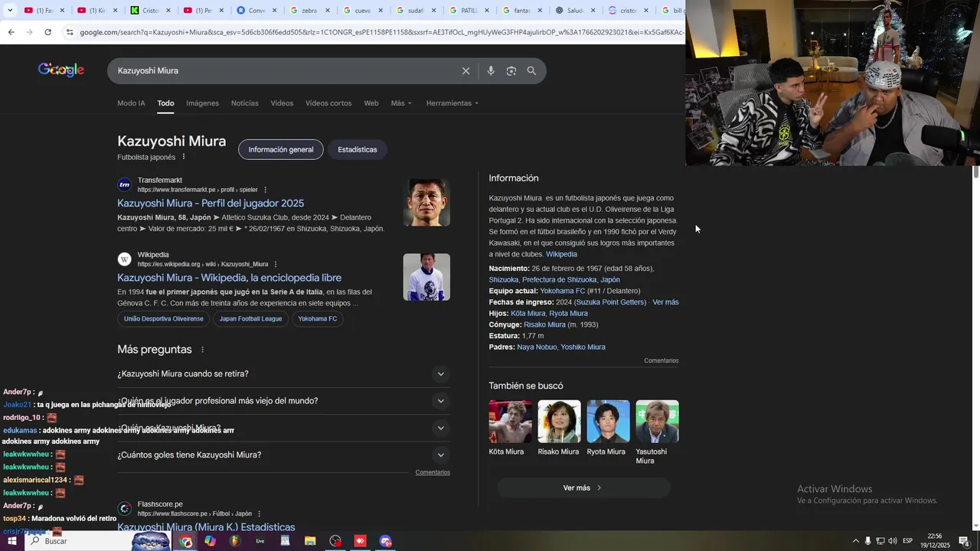Switch to the Imágenes tab
The height and width of the screenshot is (551, 980).
tap(202, 103)
